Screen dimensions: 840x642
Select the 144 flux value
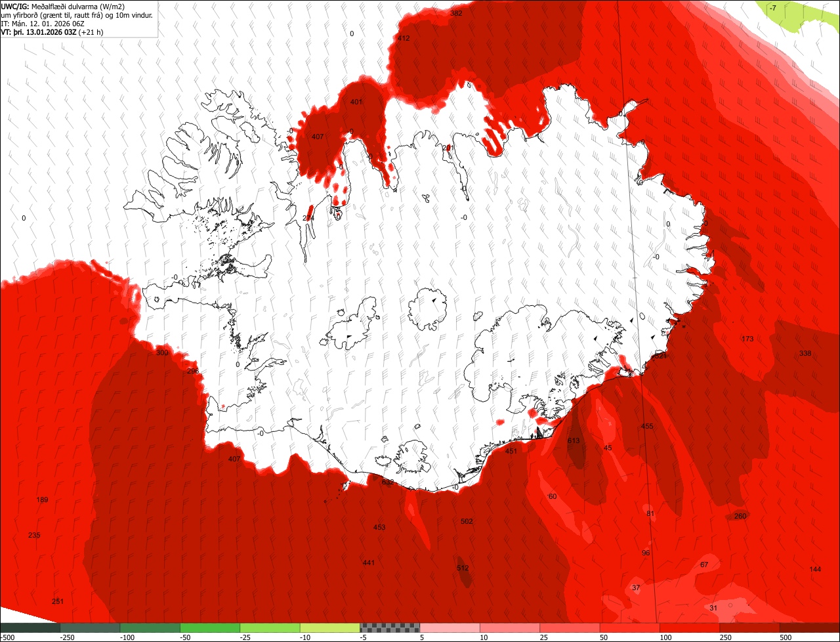pos(815,569)
